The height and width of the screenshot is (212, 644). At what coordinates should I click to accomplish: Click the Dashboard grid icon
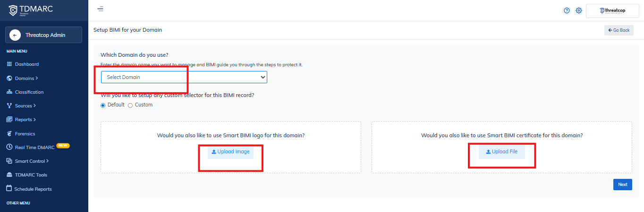point(9,64)
